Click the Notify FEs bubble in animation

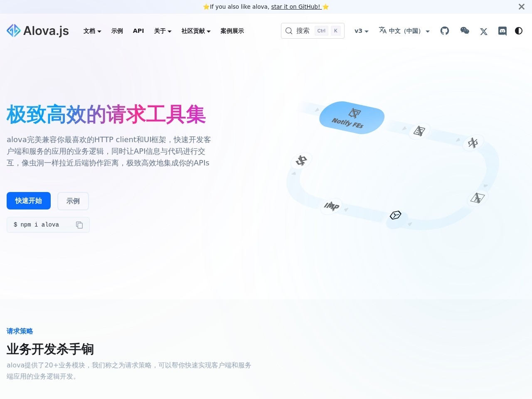click(352, 118)
